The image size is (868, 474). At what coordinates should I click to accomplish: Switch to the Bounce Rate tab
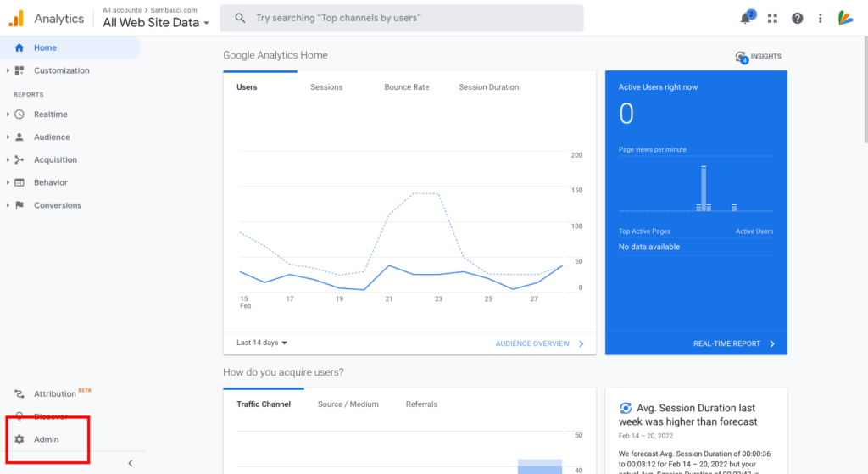tap(406, 87)
